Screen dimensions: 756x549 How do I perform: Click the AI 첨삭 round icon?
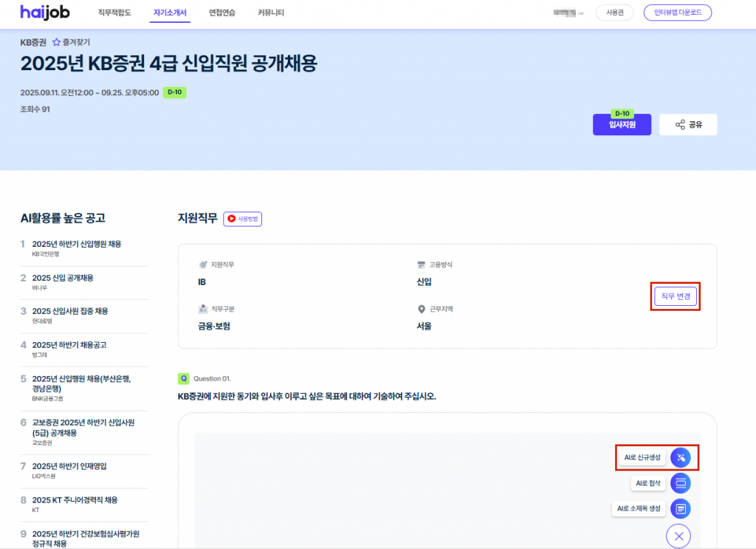[680, 483]
